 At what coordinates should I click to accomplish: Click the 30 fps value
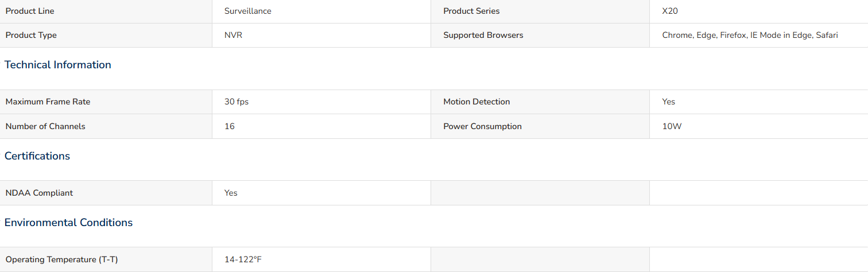(237, 102)
